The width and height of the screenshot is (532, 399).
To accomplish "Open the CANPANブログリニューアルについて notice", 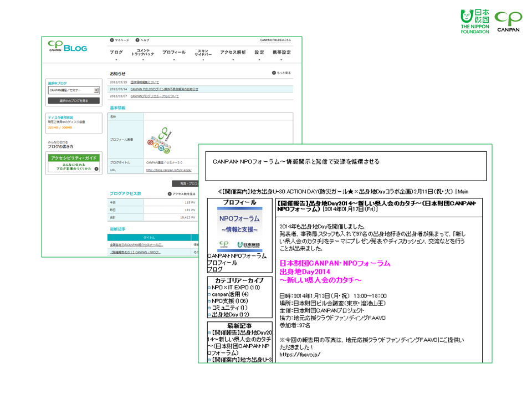I will click(155, 96).
